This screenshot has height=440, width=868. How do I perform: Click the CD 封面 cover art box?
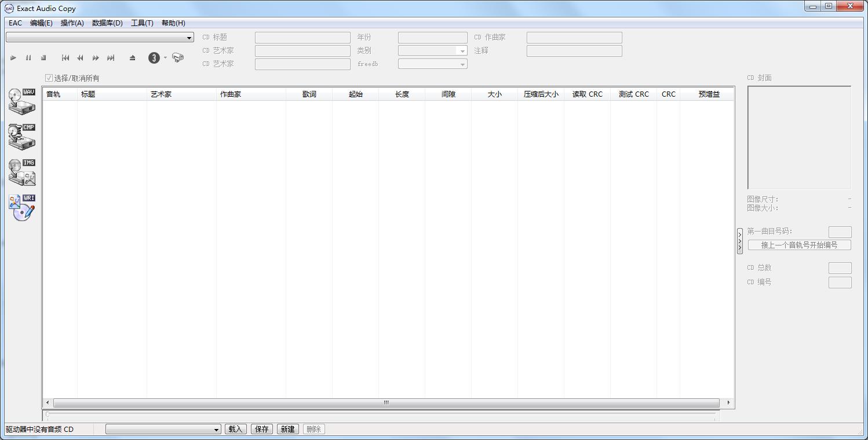pos(799,137)
